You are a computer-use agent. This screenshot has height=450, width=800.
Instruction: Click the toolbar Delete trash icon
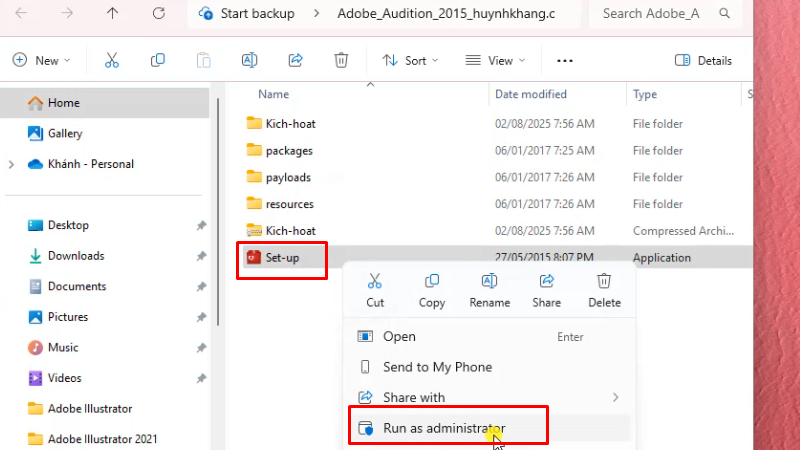click(341, 60)
